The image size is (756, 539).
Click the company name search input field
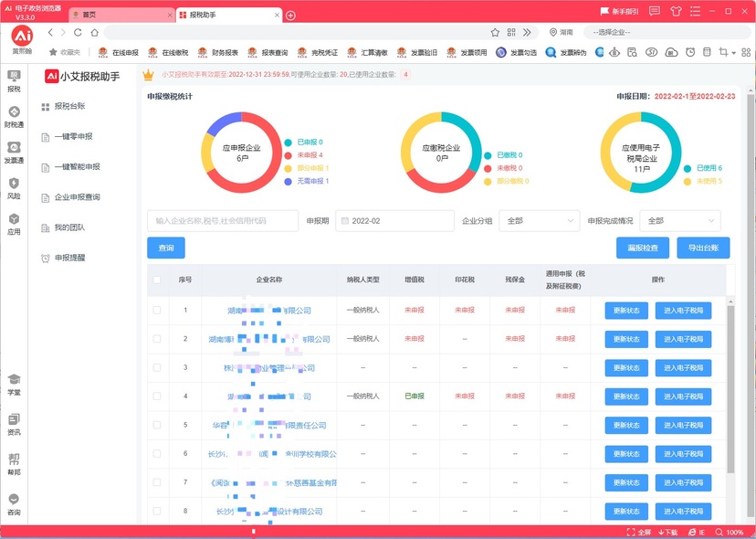(x=223, y=221)
